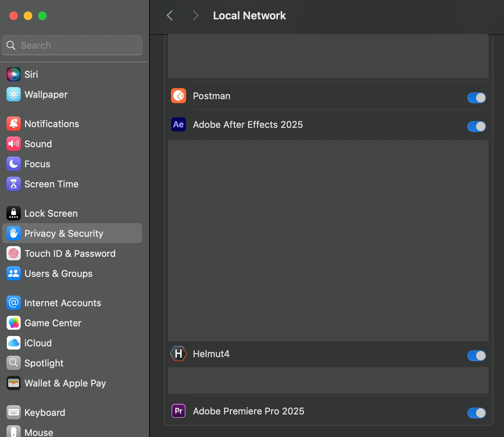The height and width of the screenshot is (437, 504).
Task: Go back using the left chevron
Action: click(170, 15)
